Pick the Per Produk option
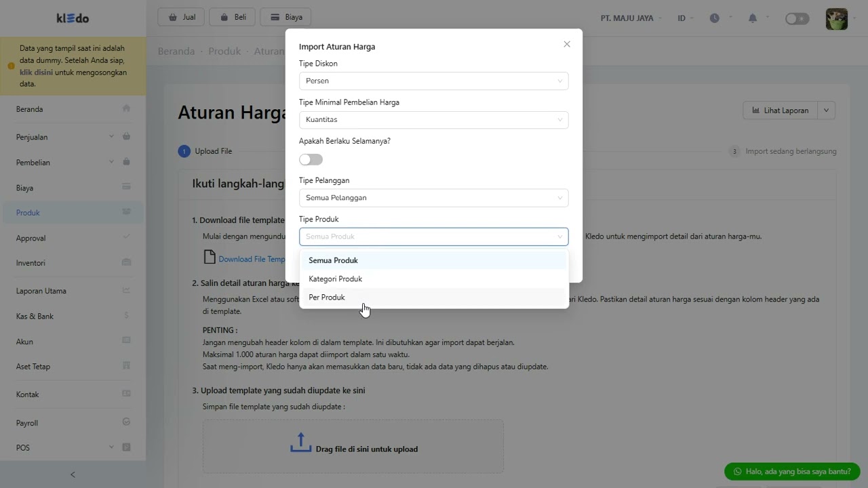This screenshot has height=488, width=868. coord(433,297)
